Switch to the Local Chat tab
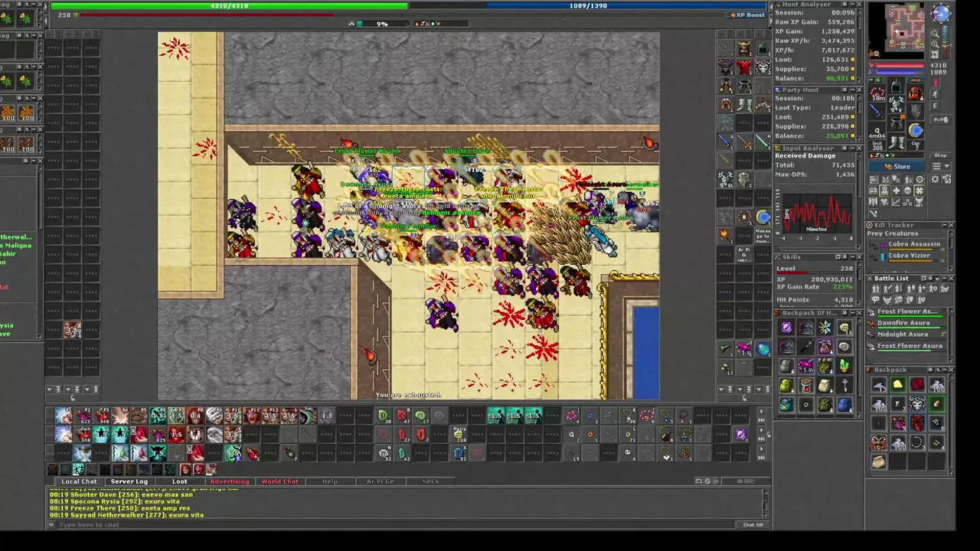The height and width of the screenshot is (551, 980). pyautogui.click(x=79, y=481)
